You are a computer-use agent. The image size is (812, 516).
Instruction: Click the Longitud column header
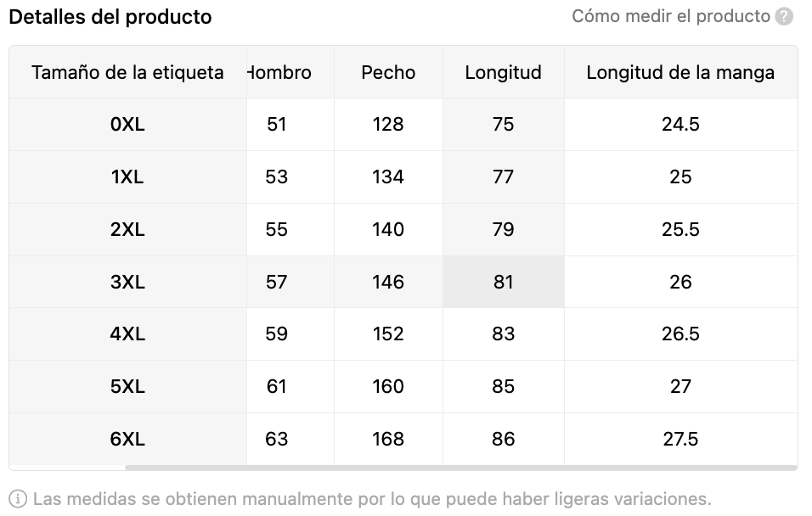[504, 72]
